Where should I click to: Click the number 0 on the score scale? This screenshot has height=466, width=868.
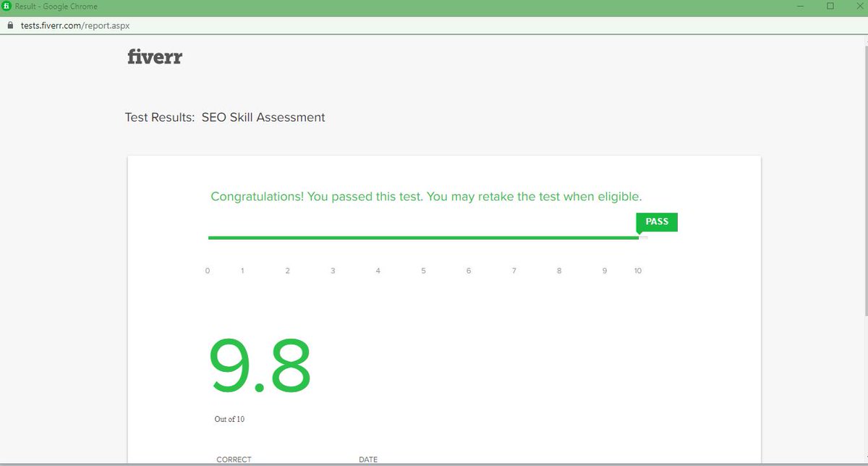pos(207,270)
